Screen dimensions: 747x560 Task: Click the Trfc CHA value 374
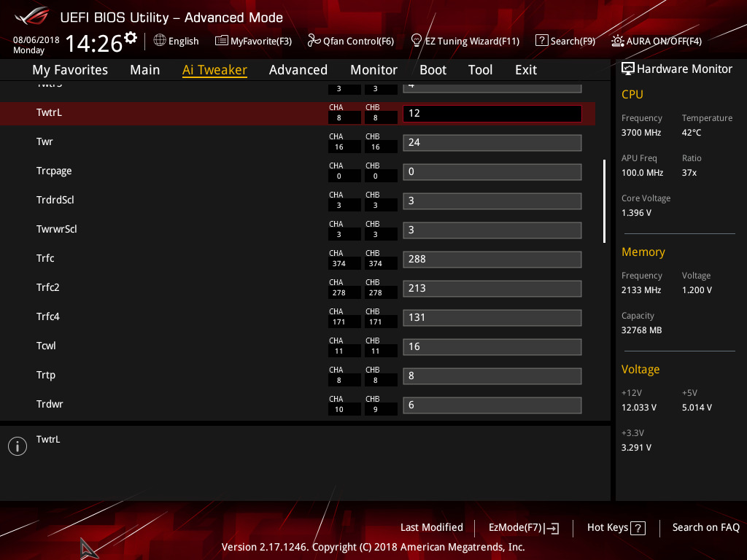pyautogui.click(x=338, y=264)
